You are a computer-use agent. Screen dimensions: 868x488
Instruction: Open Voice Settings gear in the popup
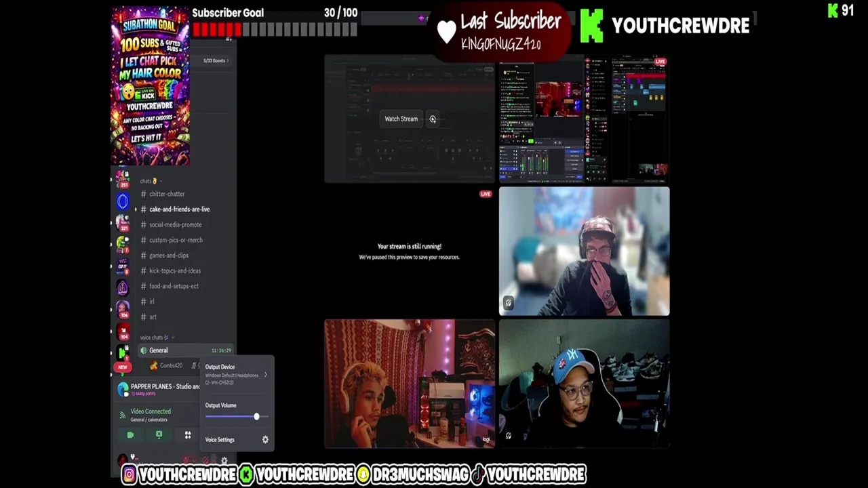point(265,440)
